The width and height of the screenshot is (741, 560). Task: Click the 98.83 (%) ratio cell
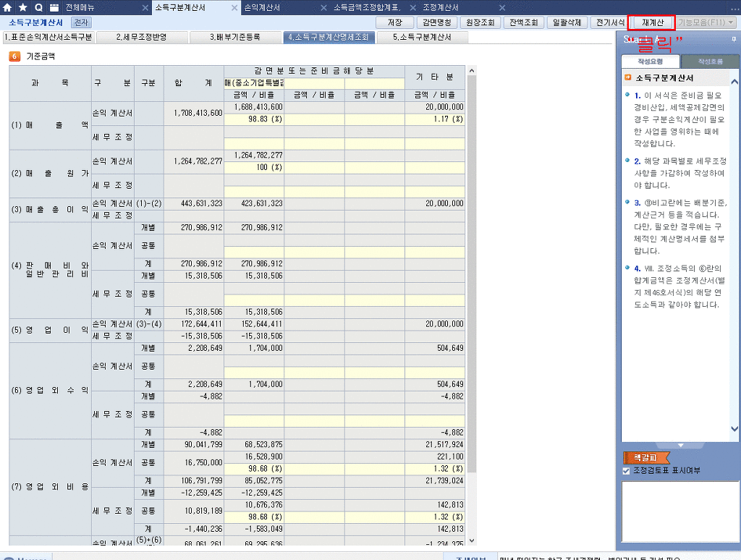click(254, 119)
